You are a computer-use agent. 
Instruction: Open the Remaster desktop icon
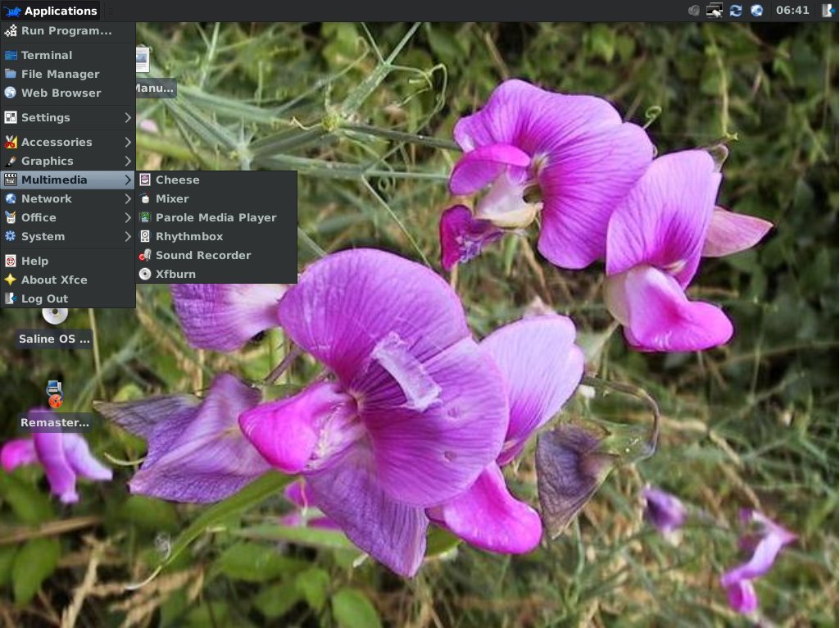tap(55, 394)
